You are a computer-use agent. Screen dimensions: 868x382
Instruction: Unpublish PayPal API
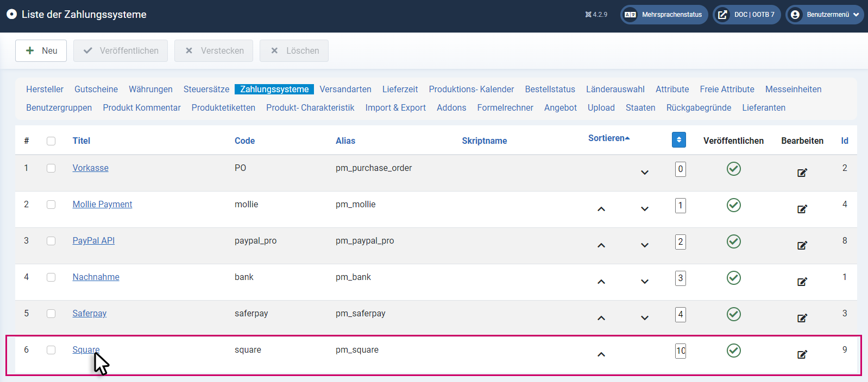734,241
